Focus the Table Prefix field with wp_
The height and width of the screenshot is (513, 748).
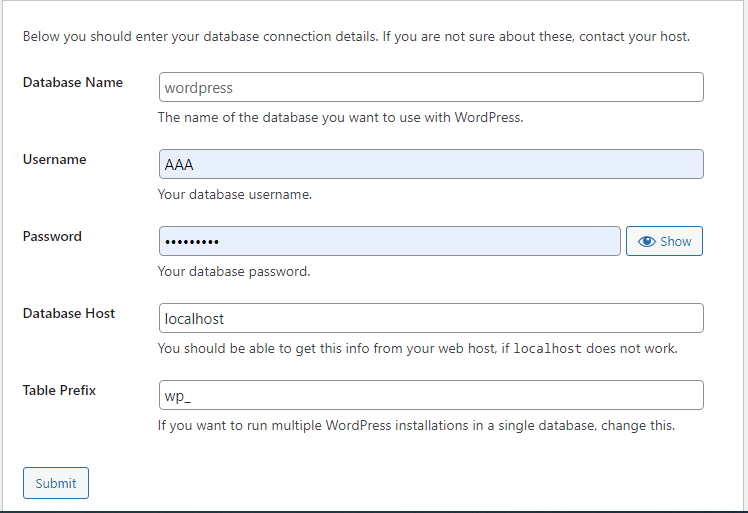point(431,395)
